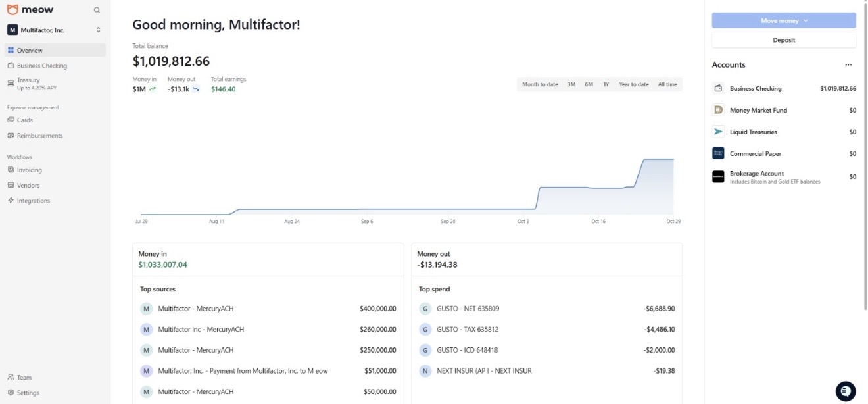The width and height of the screenshot is (868, 404).
Task: Open Treasury up to 4.20% APY
Action: (54, 84)
